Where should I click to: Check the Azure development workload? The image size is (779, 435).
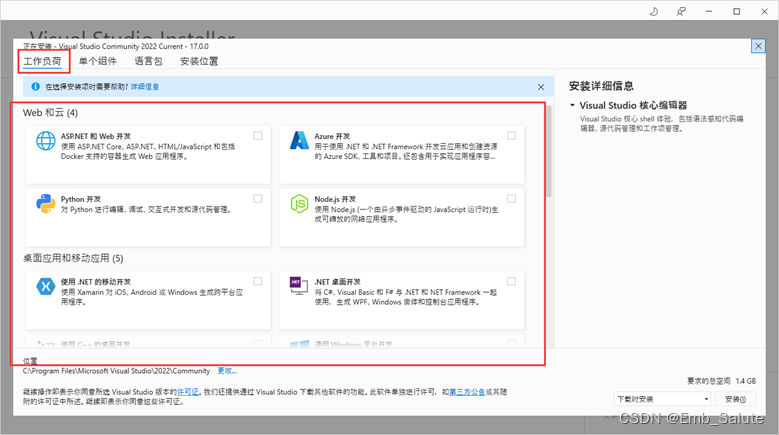pyautogui.click(x=511, y=136)
